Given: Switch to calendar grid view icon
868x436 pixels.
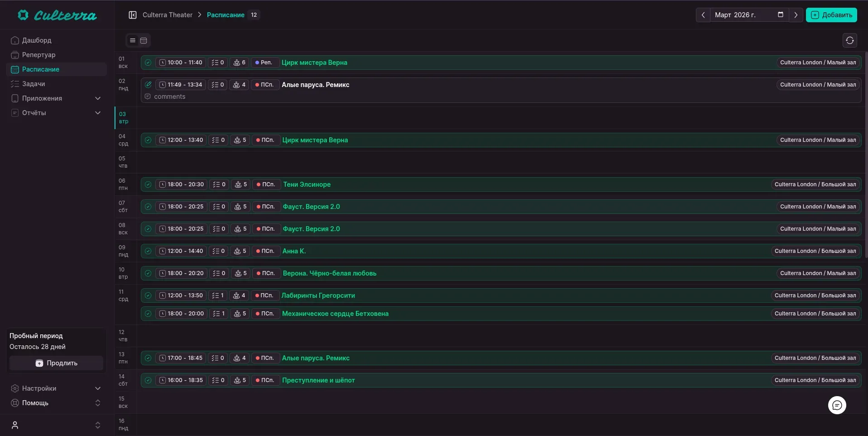Looking at the screenshot, I should [144, 40].
